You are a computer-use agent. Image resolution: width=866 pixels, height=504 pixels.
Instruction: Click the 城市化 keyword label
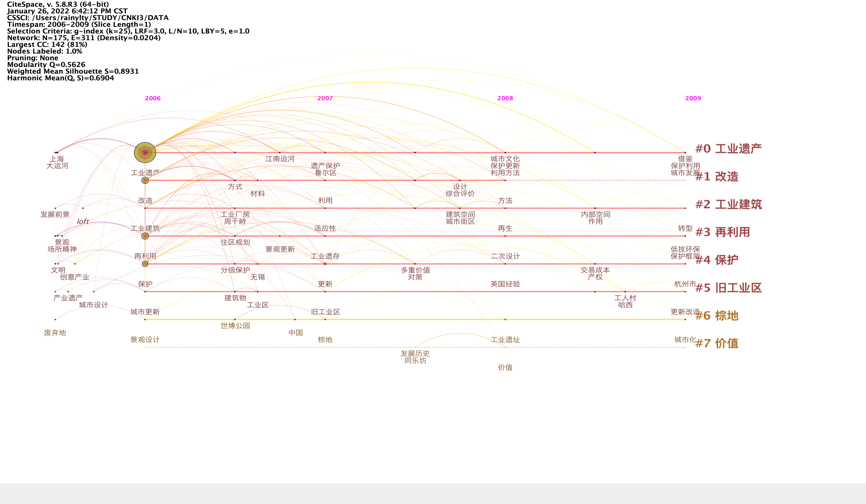pos(685,340)
